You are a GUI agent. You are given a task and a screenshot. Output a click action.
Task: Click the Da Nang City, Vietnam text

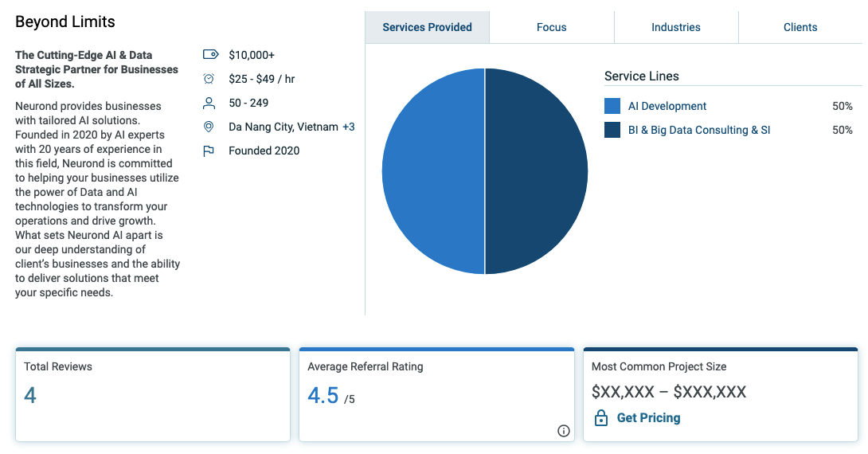point(283,127)
